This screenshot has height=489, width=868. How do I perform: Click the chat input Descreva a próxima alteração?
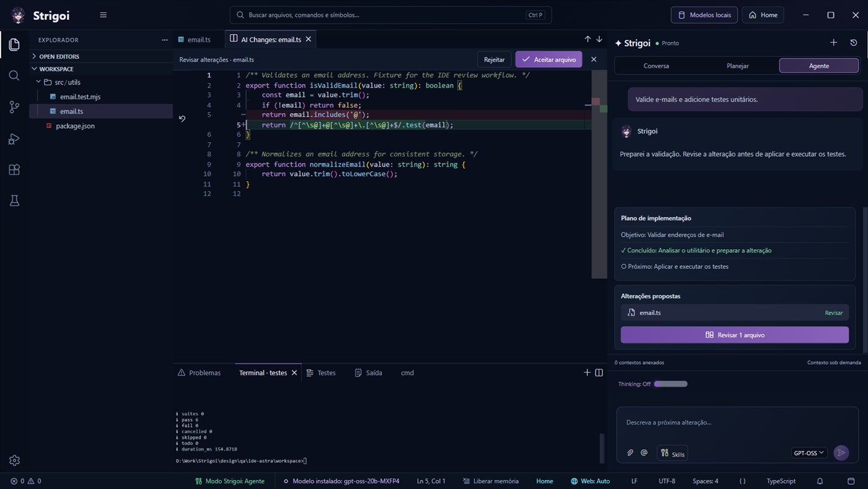737,423
